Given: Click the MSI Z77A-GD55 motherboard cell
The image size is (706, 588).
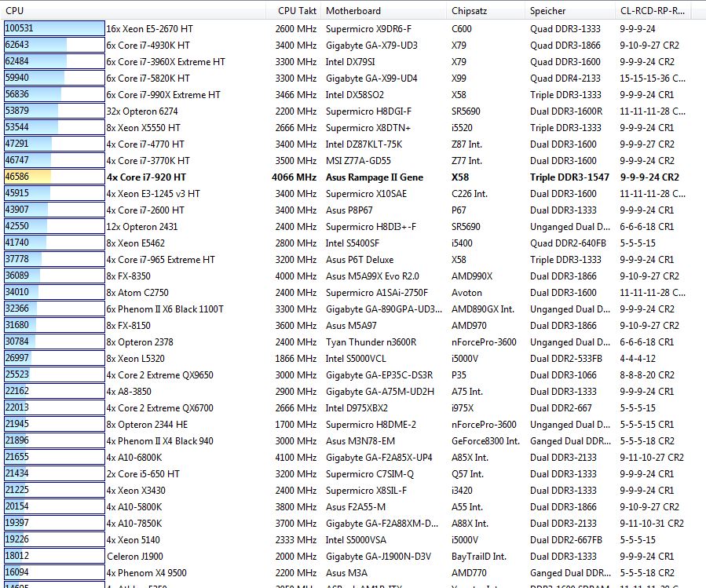Looking at the screenshot, I should point(358,161).
